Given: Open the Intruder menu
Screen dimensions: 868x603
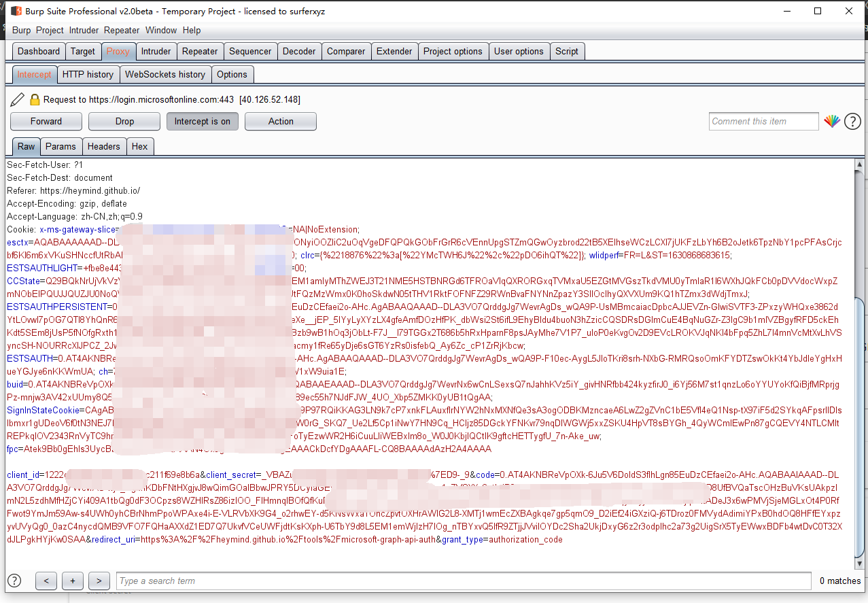Looking at the screenshot, I should pos(84,30).
